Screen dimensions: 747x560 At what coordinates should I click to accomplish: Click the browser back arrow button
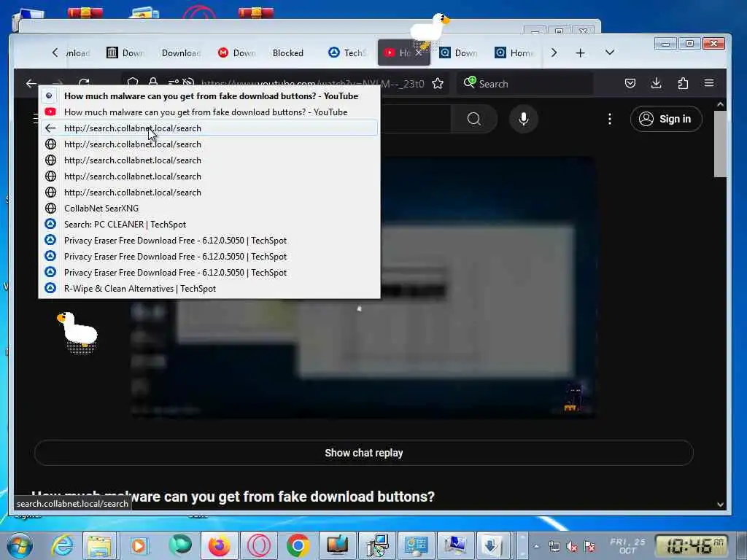coord(31,84)
